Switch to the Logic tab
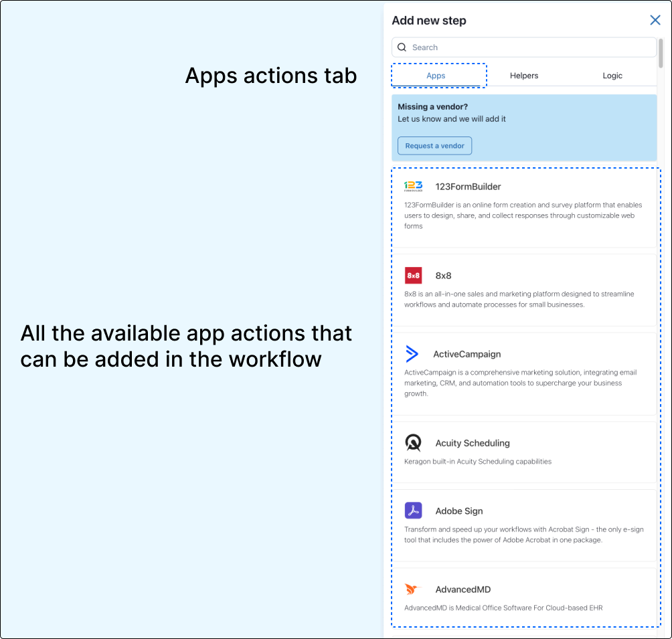Screen dimensions: 672x639 tap(612, 76)
